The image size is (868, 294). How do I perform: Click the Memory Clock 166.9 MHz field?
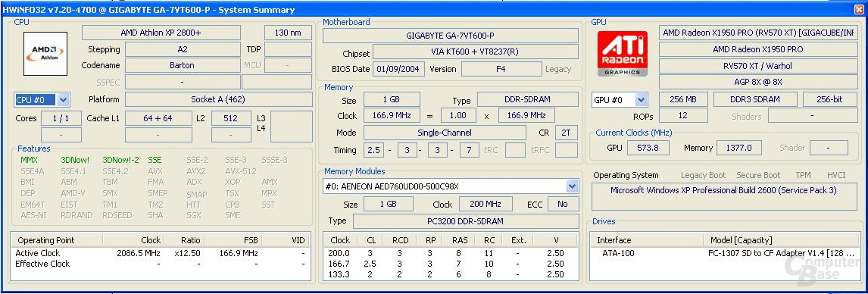[392, 116]
